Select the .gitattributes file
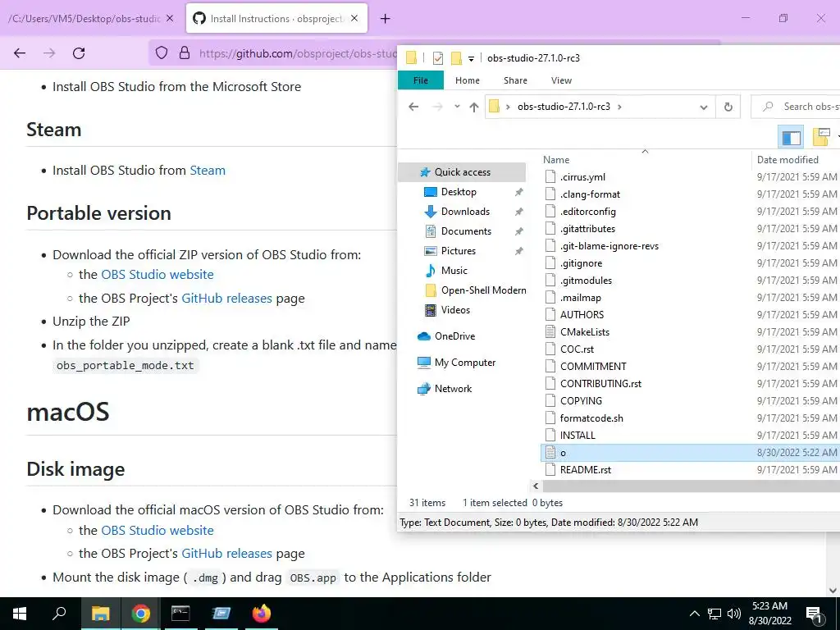Viewport: 840px width, 630px height. [587, 229]
